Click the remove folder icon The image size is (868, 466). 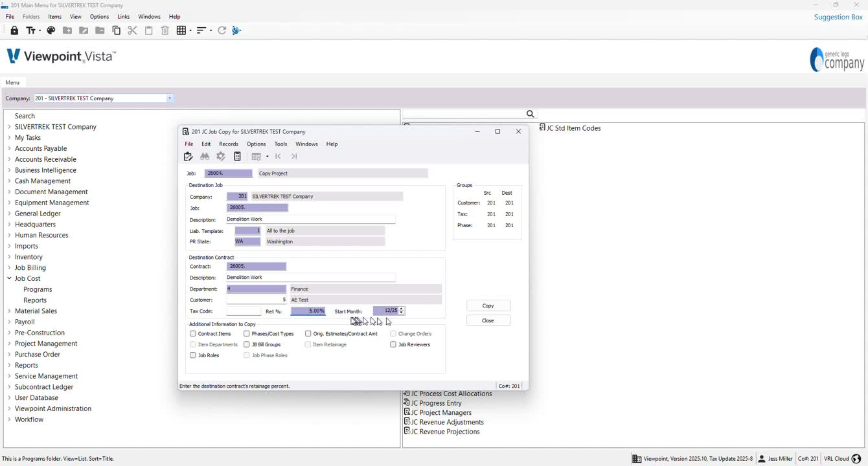[100, 30]
